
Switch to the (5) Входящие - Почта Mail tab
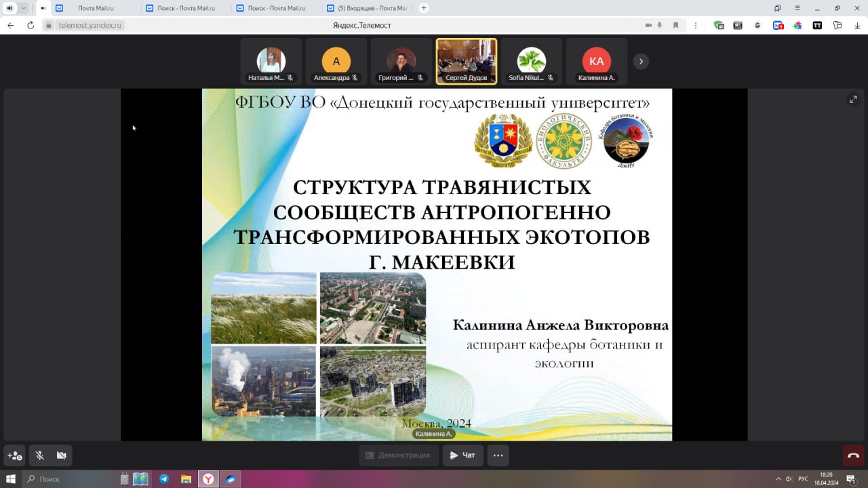point(367,8)
